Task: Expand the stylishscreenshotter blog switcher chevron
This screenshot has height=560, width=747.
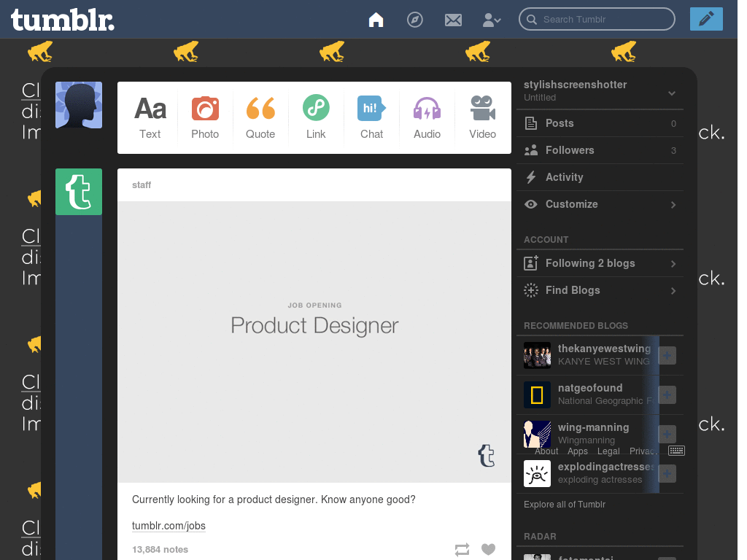Action: pyautogui.click(x=672, y=93)
